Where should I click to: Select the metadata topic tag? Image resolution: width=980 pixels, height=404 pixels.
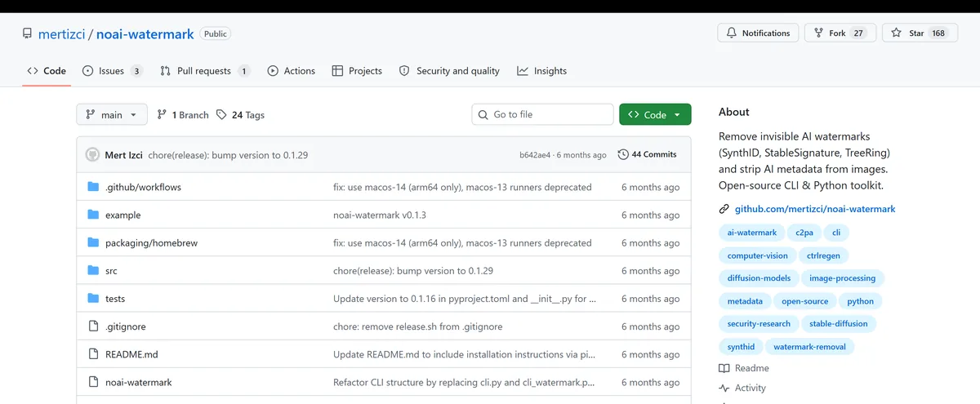[745, 301]
